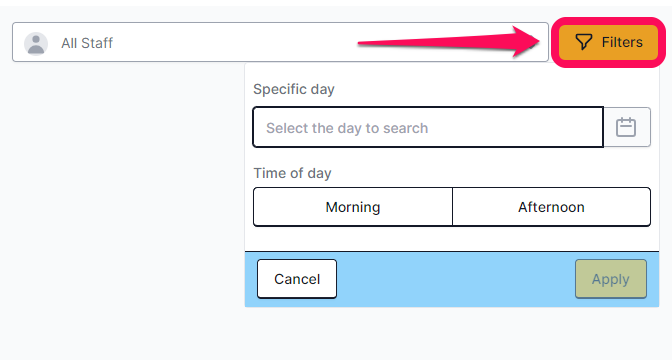This screenshot has width=672, height=360.
Task: Click the All Staff avatar icon
Action: point(36,43)
